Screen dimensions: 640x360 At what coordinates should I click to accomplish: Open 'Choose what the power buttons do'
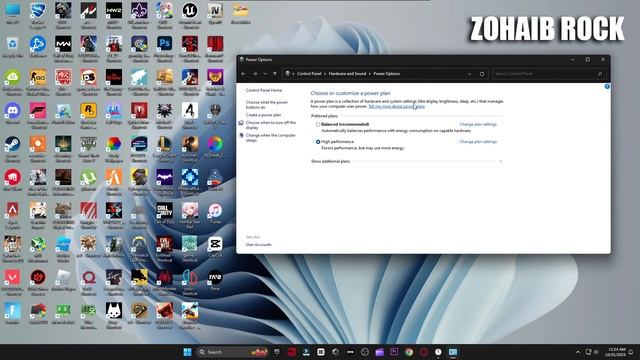click(x=267, y=105)
